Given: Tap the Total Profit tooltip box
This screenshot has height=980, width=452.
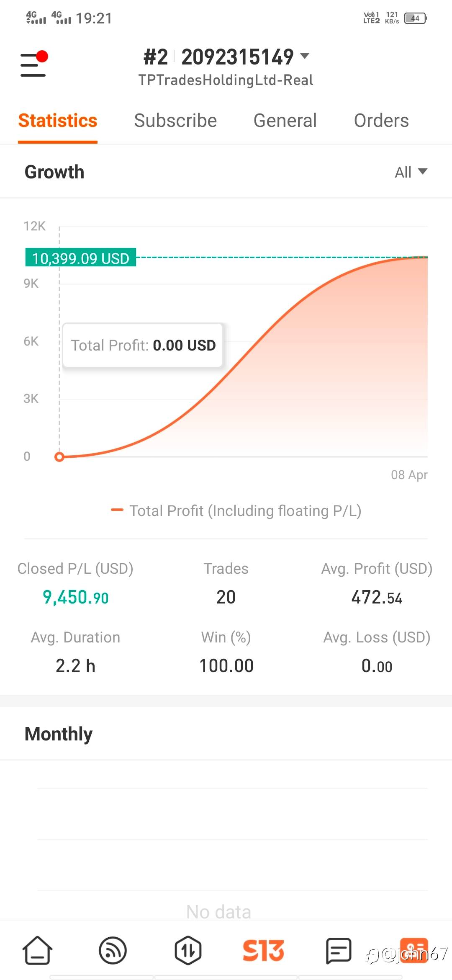Looking at the screenshot, I should point(143,346).
